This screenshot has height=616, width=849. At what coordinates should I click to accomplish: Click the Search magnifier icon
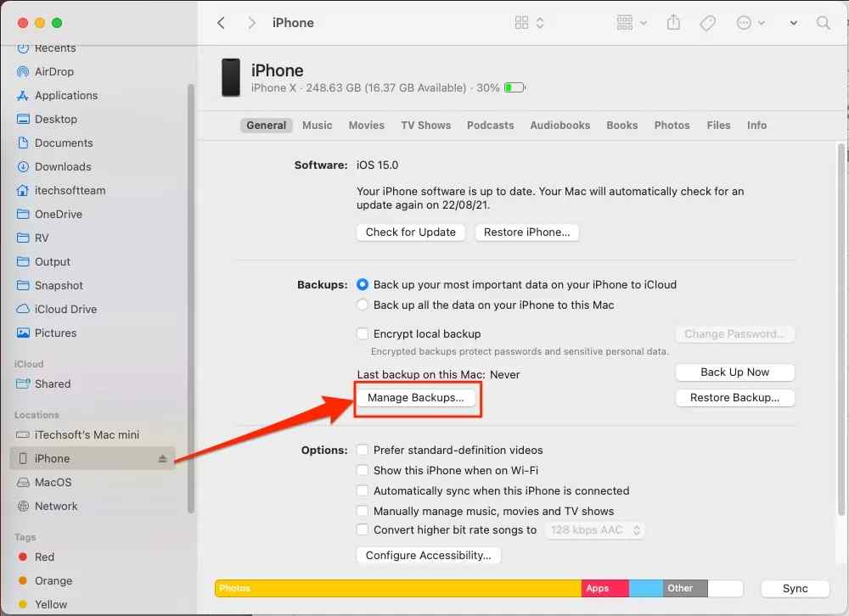pyautogui.click(x=823, y=23)
